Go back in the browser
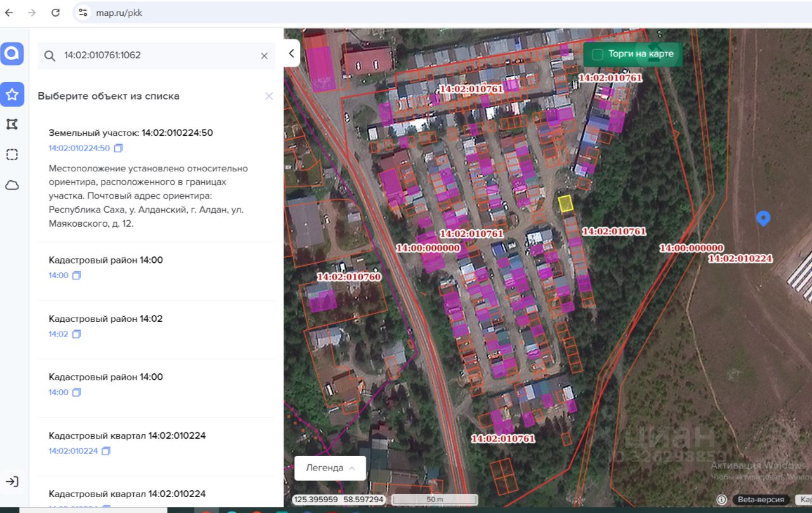812x513 pixels. [x=9, y=13]
